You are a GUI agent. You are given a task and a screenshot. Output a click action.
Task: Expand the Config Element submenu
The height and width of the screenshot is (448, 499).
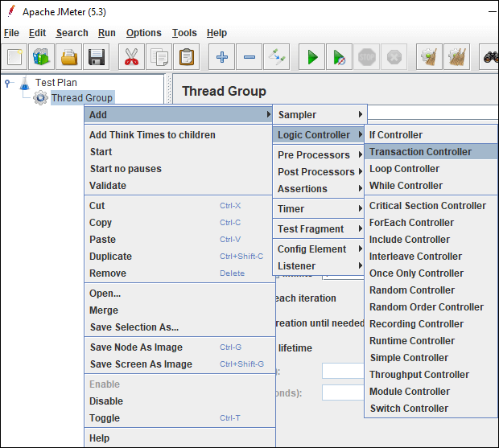pos(318,249)
